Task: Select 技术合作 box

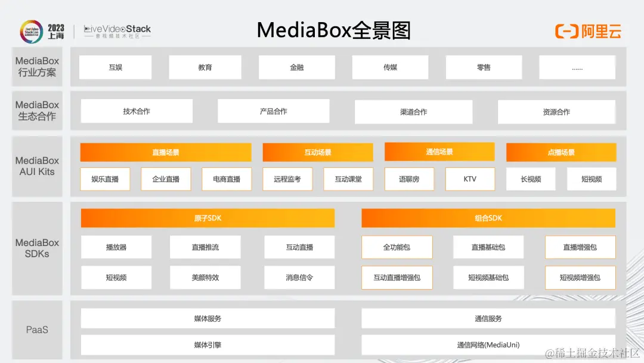Action: (x=137, y=111)
